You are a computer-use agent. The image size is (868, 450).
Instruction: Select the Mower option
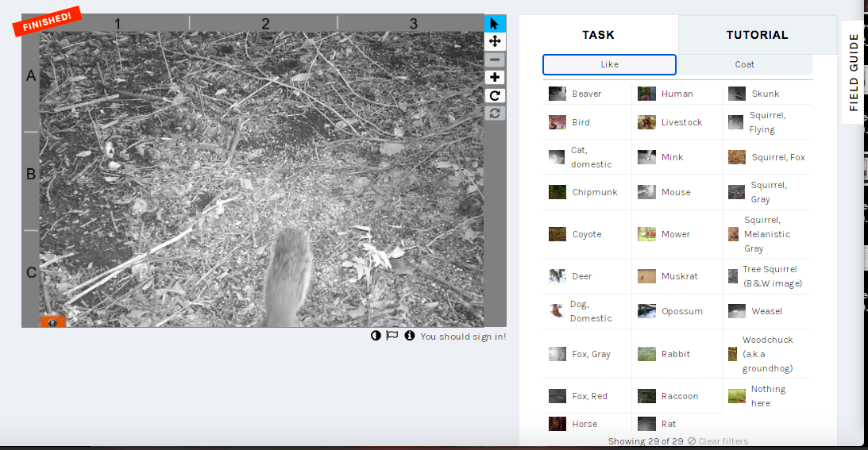(677, 234)
